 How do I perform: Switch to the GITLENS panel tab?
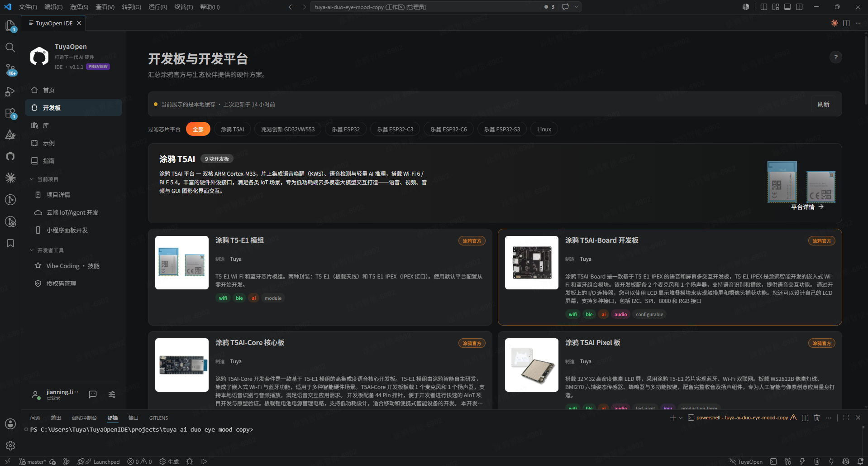pos(158,418)
